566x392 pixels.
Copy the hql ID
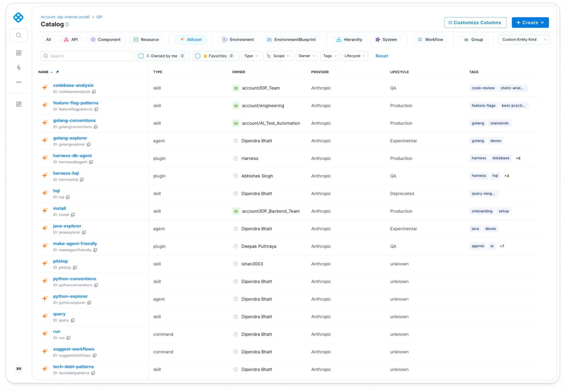[68, 197]
